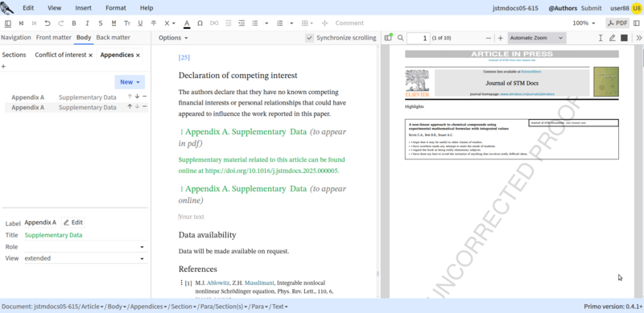
Task: Click the move/anchor crosshair icon
Action: click(324, 23)
